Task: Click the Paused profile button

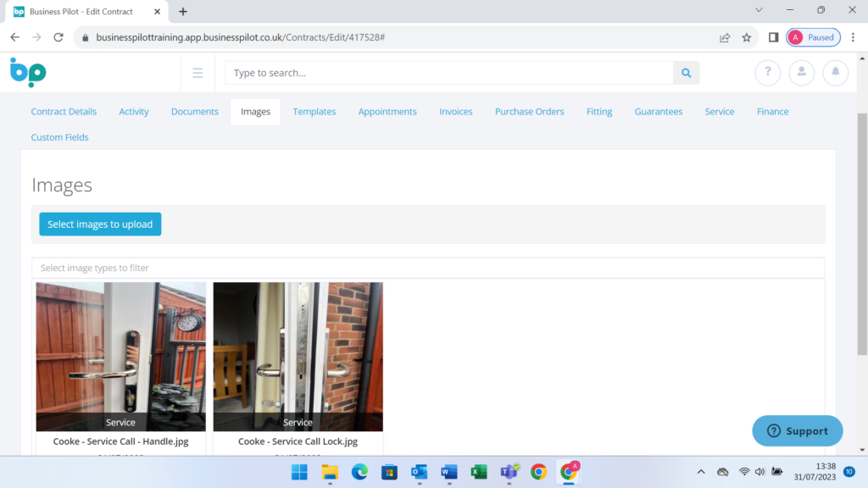Action: coord(813,37)
